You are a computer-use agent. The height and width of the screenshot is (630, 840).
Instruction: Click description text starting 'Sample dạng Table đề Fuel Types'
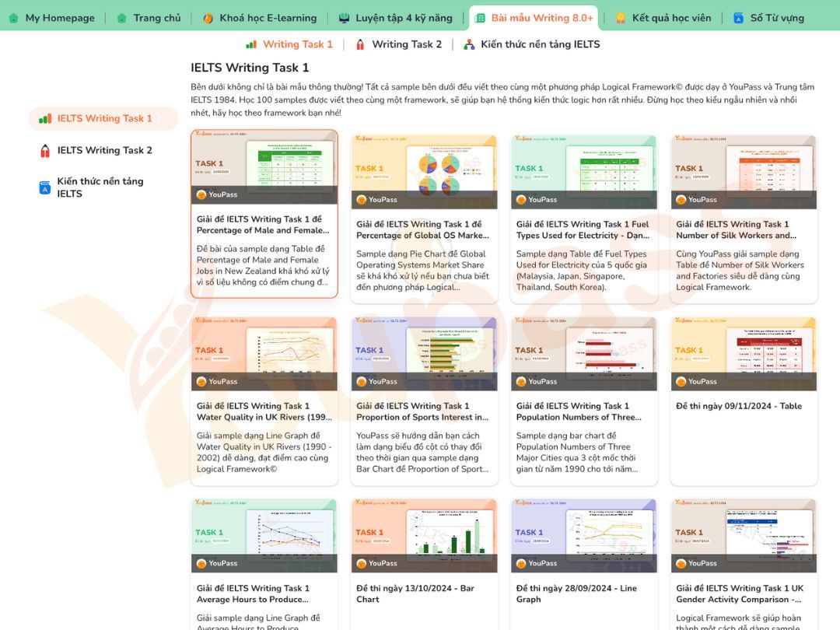[583, 271]
